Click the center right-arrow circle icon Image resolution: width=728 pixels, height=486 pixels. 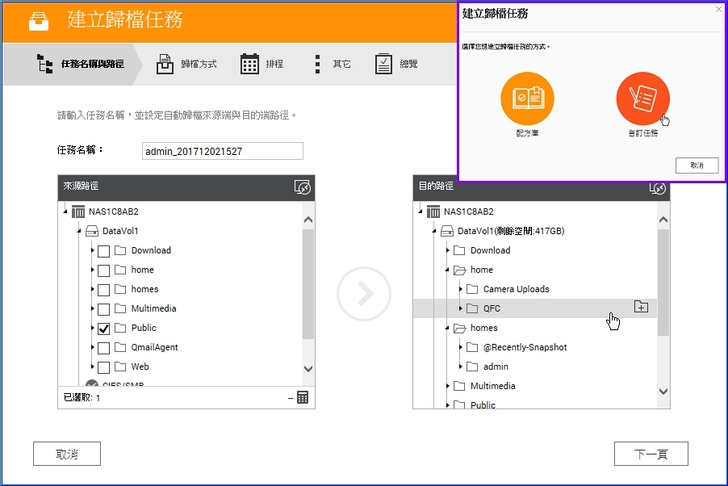[362, 293]
